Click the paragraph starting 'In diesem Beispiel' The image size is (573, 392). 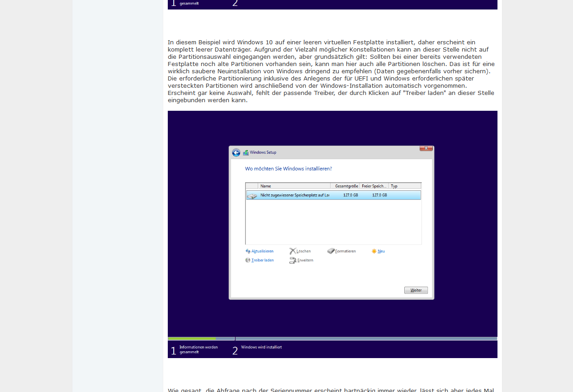(331, 71)
